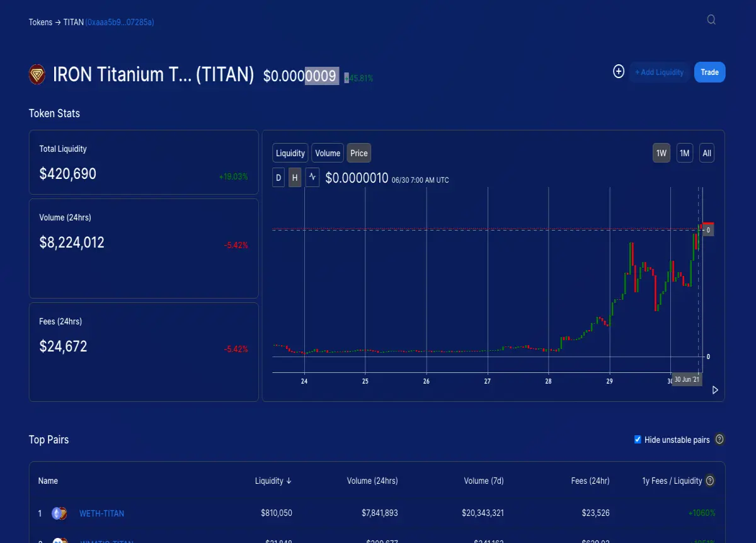This screenshot has width=756, height=543.
Task: Set chart range to 1W
Action: pyautogui.click(x=661, y=153)
